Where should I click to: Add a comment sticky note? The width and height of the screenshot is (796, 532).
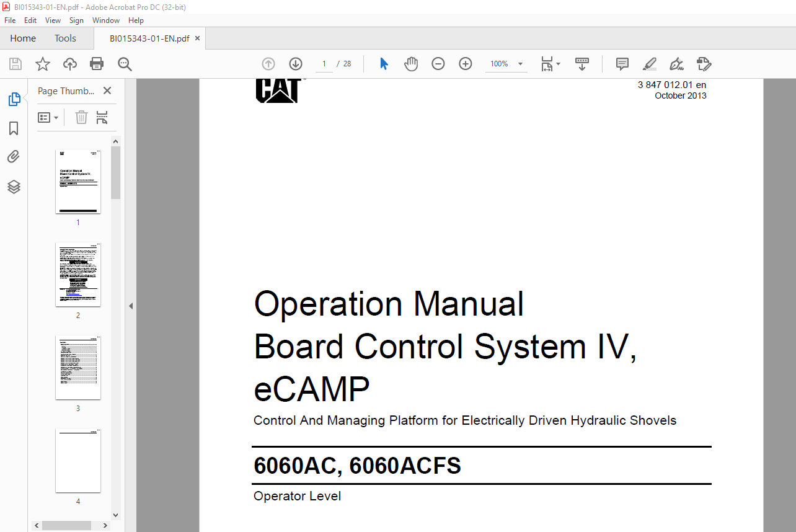coord(622,64)
